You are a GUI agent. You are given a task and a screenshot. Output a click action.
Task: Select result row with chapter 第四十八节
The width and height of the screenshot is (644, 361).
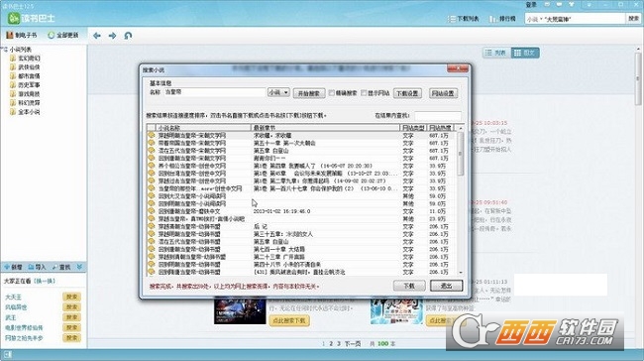pyautogui.click(x=301, y=265)
